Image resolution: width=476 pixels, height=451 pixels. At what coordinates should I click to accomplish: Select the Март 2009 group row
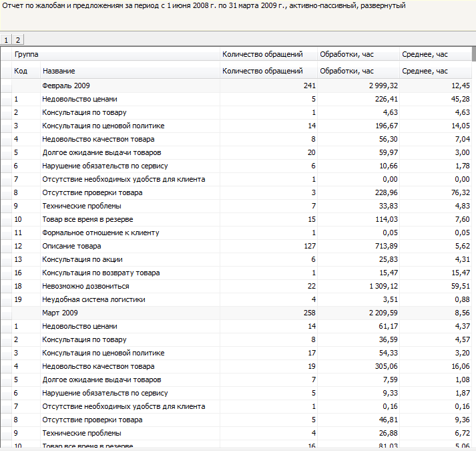236,313
